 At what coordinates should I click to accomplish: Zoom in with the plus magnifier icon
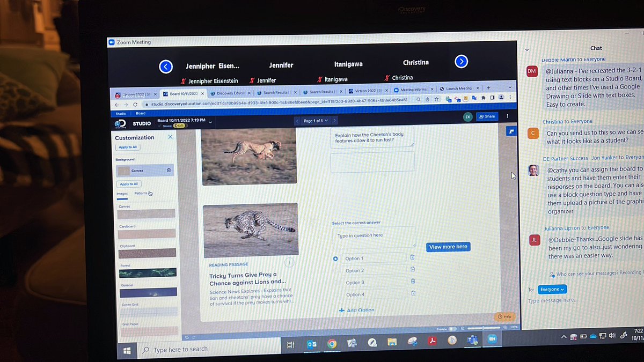tap(504, 327)
